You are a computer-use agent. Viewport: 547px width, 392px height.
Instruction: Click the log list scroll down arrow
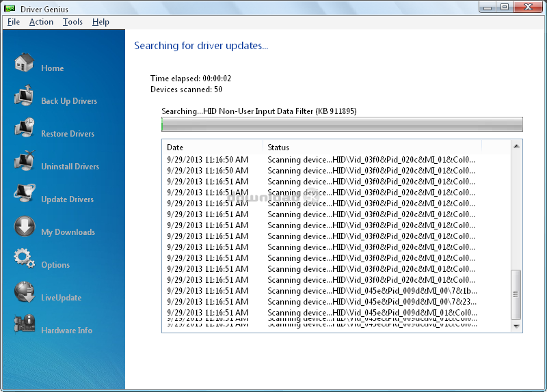[x=516, y=326]
